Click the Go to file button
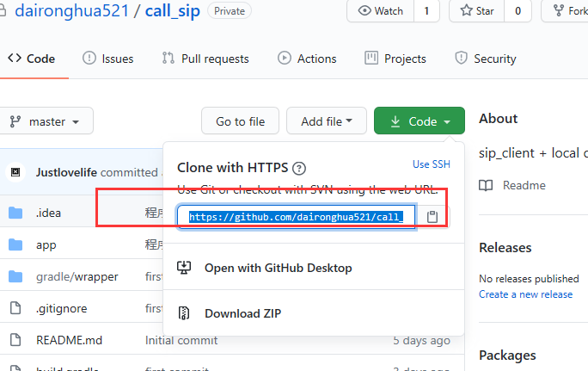The height and width of the screenshot is (371, 588). click(x=241, y=121)
